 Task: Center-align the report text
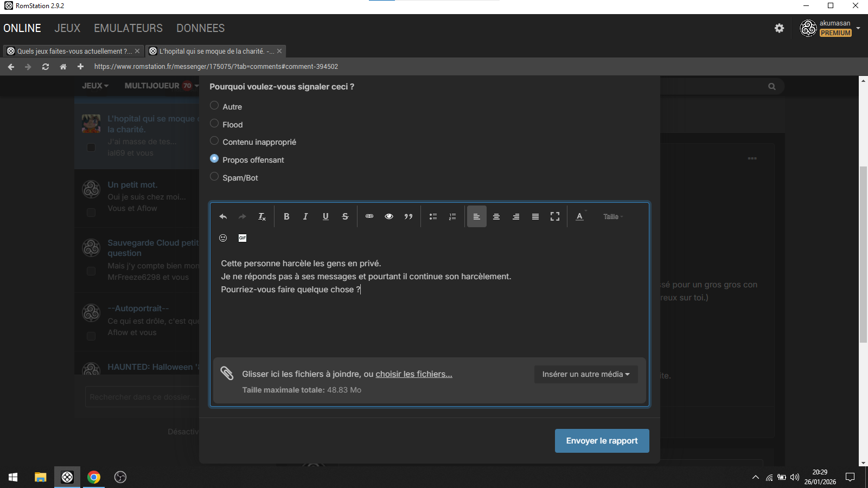496,216
